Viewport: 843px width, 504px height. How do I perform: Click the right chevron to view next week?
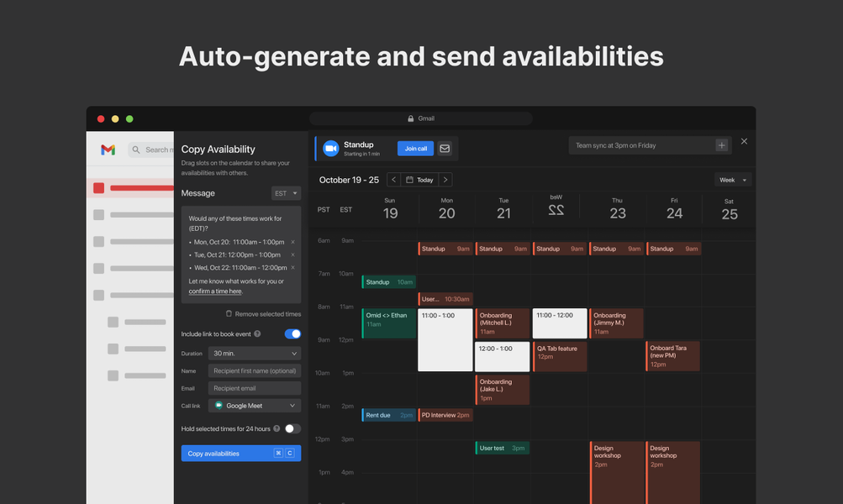pos(445,179)
